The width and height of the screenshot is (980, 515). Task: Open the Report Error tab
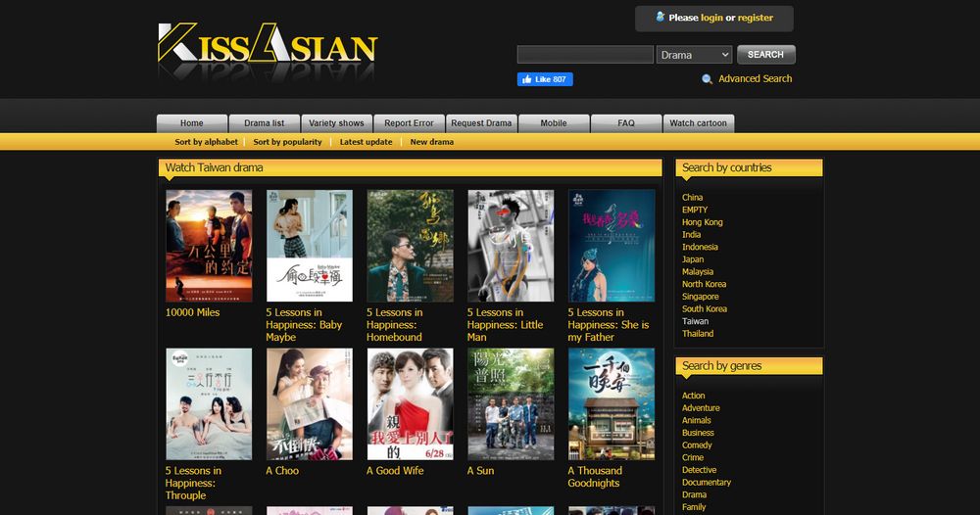tap(409, 123)
